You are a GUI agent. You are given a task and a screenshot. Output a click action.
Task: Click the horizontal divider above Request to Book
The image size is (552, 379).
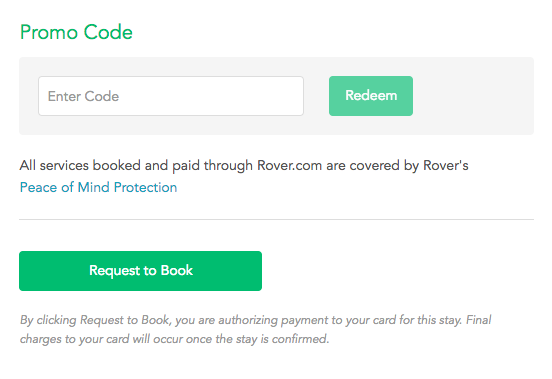click(276, 219)
